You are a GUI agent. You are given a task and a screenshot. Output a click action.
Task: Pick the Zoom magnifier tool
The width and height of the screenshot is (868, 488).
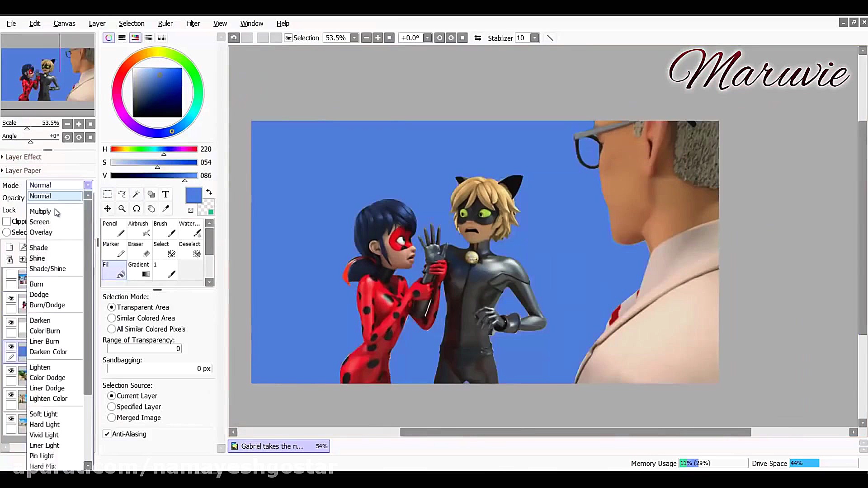pos(122,209)
